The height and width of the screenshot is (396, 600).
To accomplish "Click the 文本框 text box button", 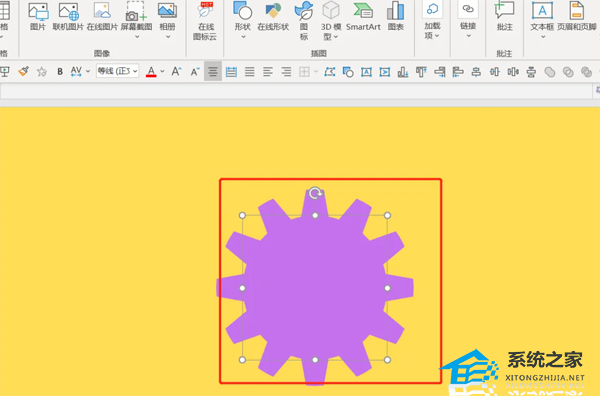I will 542,21.
